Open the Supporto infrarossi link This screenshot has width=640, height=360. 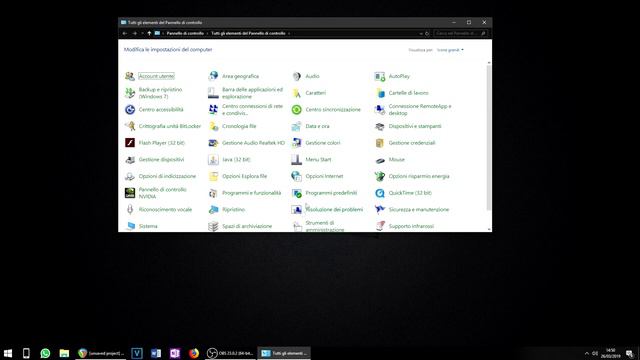coord(411,226)
